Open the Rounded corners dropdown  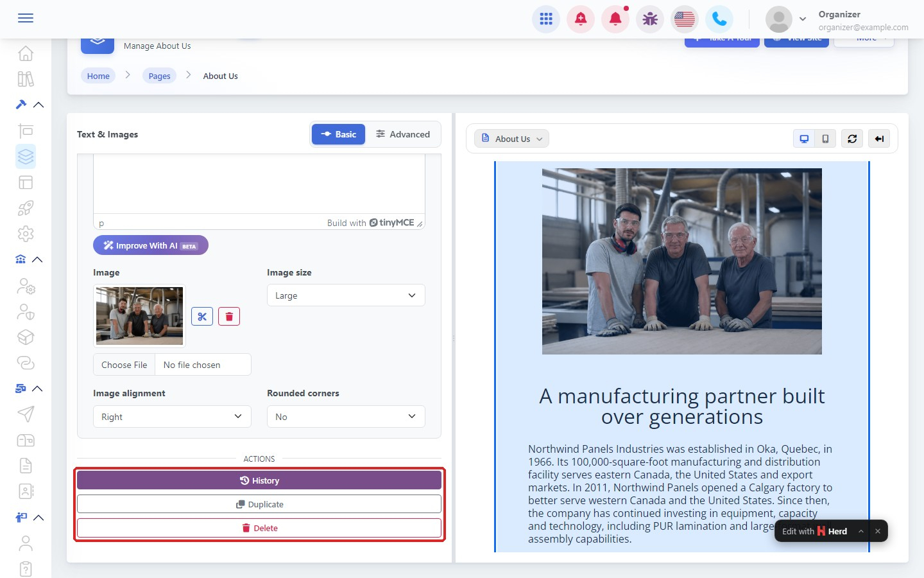click(346, 417)
